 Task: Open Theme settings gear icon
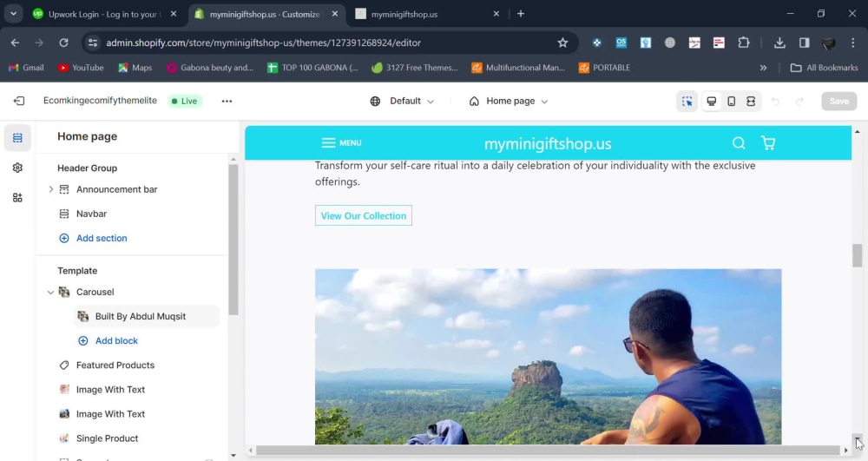(17, 168)
